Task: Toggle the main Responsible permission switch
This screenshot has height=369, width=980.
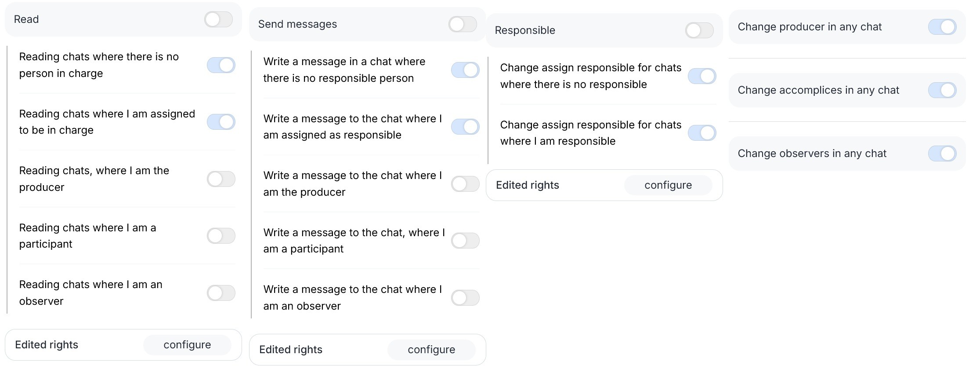Action: click(699, 30)
